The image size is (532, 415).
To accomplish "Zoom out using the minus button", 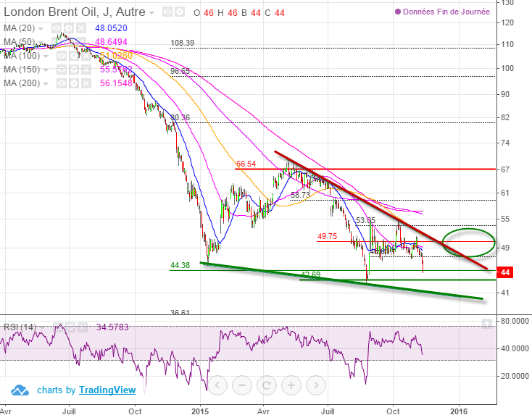I will coord(243,385).
